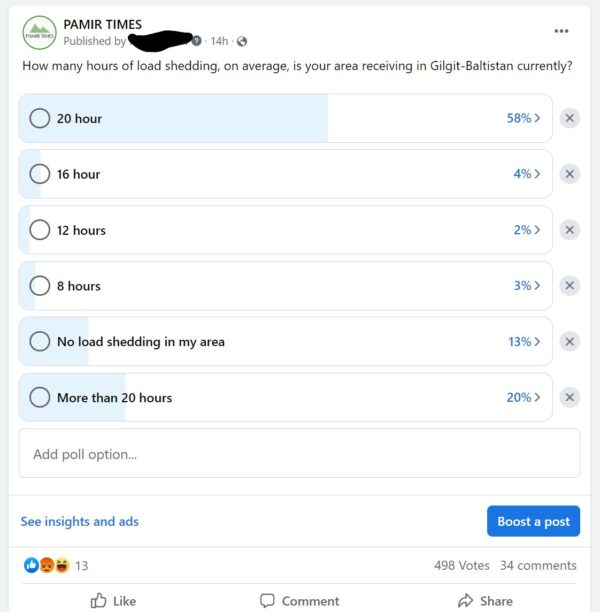View the 34 comments link
The image size is (600, 612).
point(538,565)
